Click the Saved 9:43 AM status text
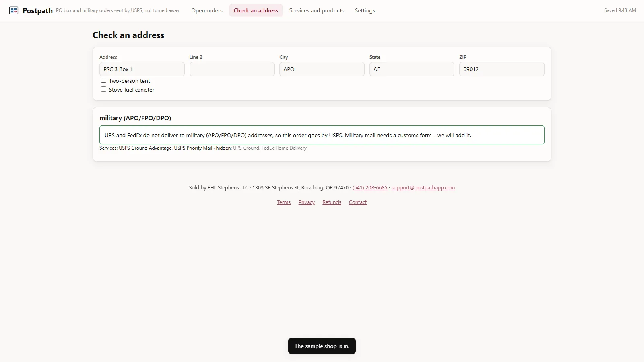The height and width of the screenshot is (362, 644). [620, 10]
